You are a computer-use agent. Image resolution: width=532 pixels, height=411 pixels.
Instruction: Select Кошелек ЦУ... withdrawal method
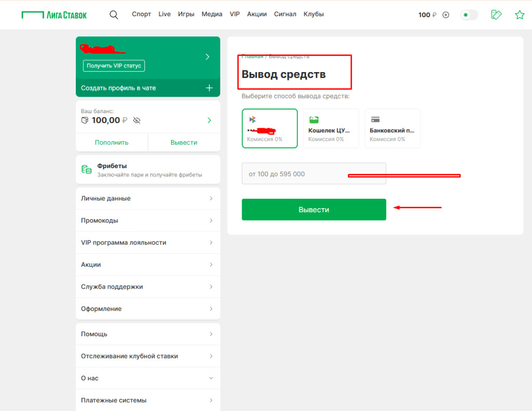331,128
